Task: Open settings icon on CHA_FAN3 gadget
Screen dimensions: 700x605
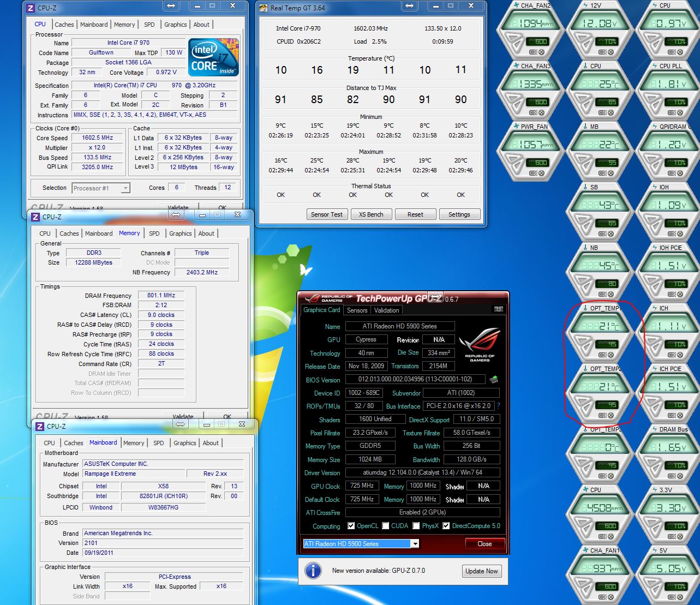Action: (x=533, y=112)
